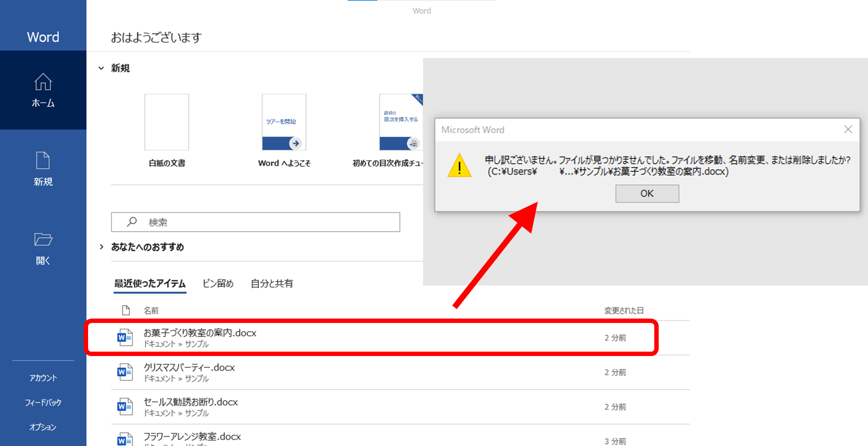868x446 pixels.
Task: Open フィードバック in the sidebar
Action: (x=43, y=403)
